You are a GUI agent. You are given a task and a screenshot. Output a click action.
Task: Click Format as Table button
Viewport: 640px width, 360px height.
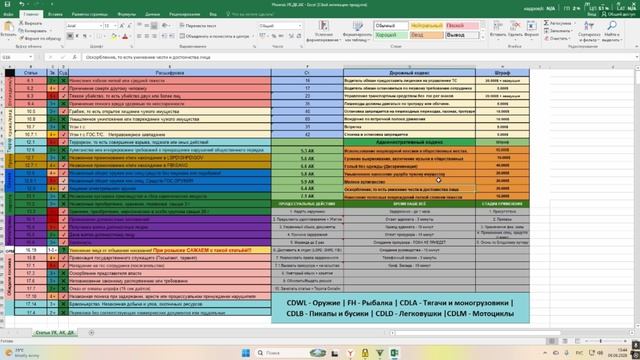[x=357, y=31]
